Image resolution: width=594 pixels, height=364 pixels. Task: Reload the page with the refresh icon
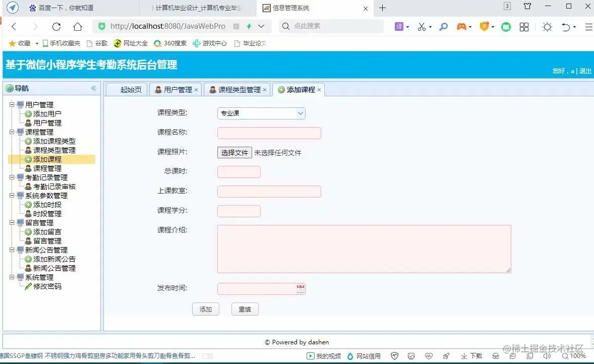coord(56,27)
